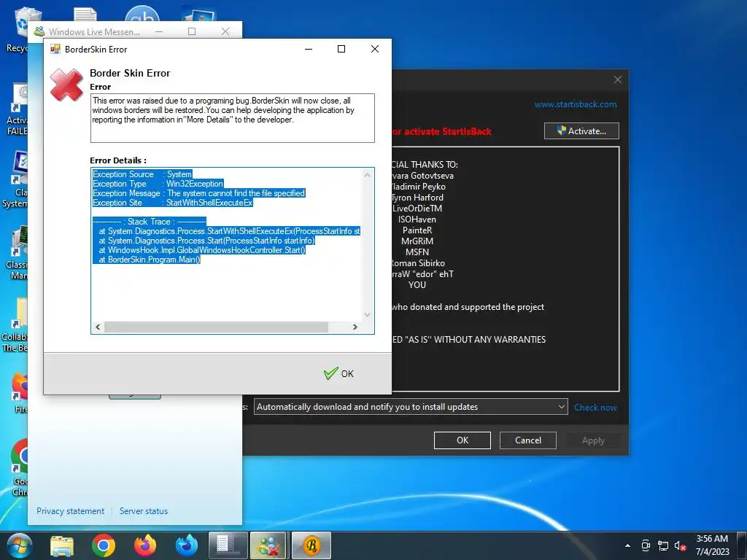Switch to the BorderSkin taskbar button

point(311,546)
